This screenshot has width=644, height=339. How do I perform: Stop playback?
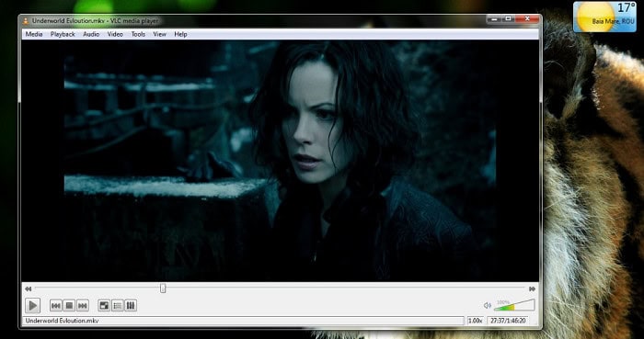pos(69,305)
